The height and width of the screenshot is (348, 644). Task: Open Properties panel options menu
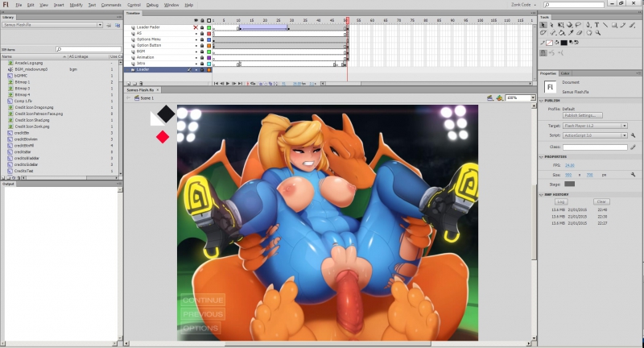pos(639,73)
